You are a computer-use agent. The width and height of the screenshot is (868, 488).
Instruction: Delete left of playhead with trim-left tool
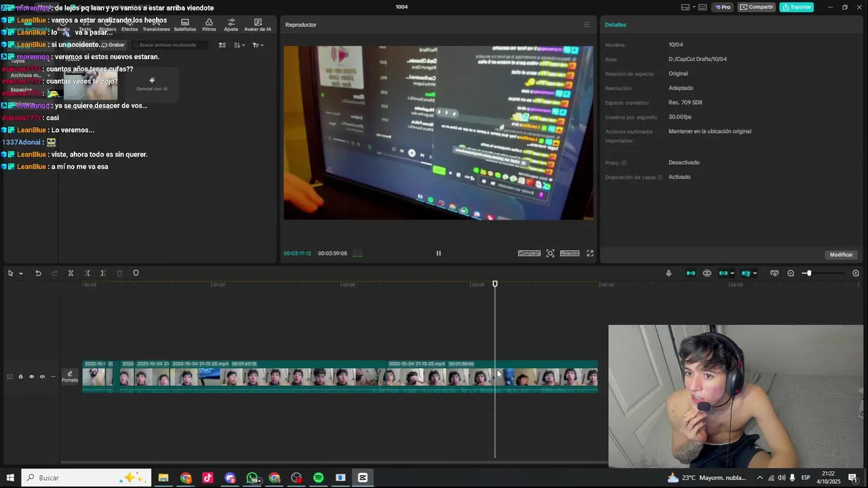87,273
